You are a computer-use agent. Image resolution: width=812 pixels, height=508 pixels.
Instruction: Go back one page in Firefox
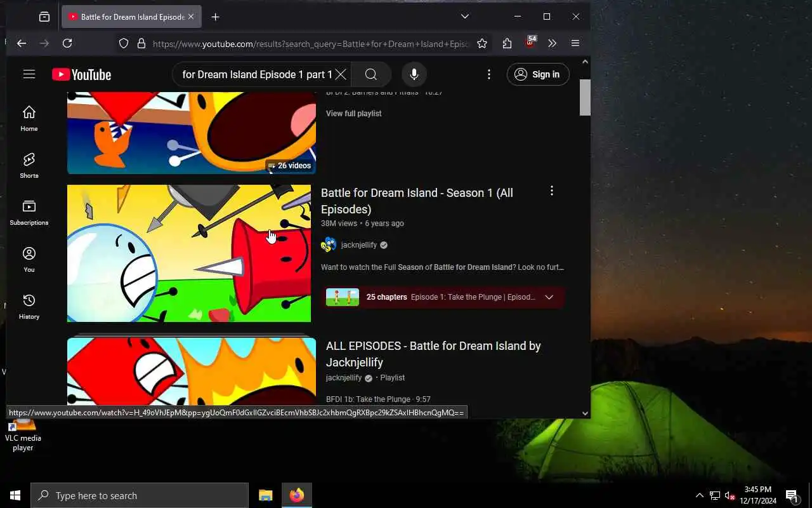tap(22, 43)
